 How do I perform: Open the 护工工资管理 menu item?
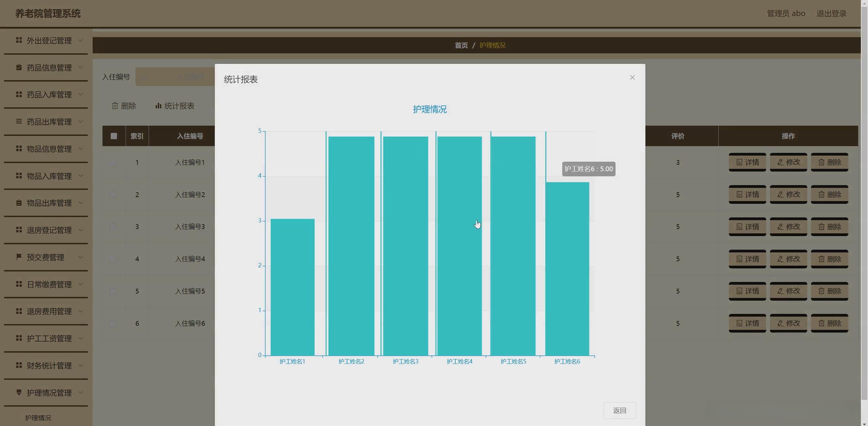(49, 338)
